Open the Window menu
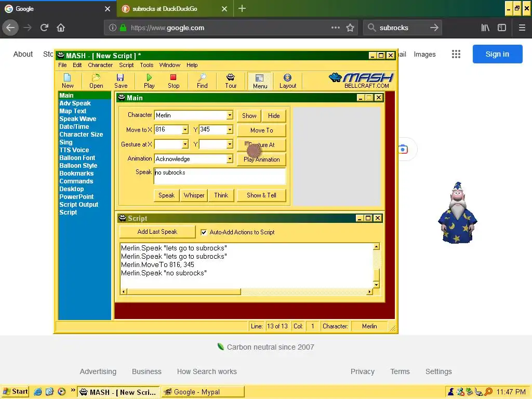 pyautogui.click(x=170, y=65)
